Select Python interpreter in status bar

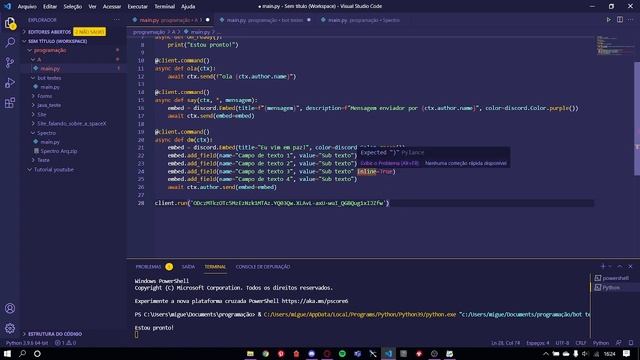pos(27,343)
